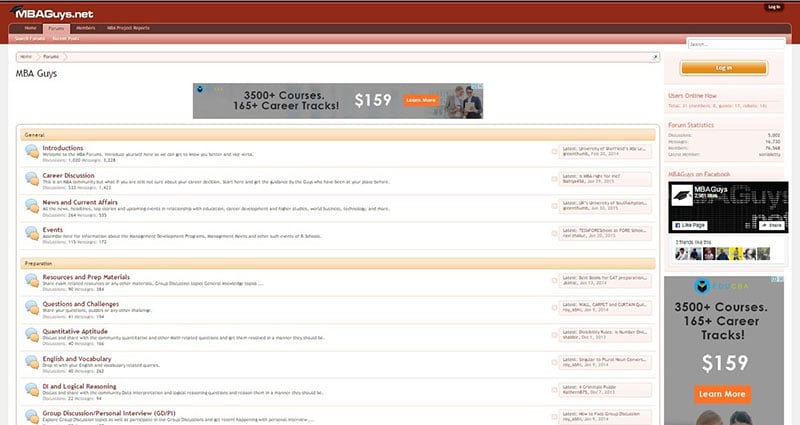Click the Career Discussion forum bubble icon
Viewport: 800px width, 425px height.
tap(32, 179)
